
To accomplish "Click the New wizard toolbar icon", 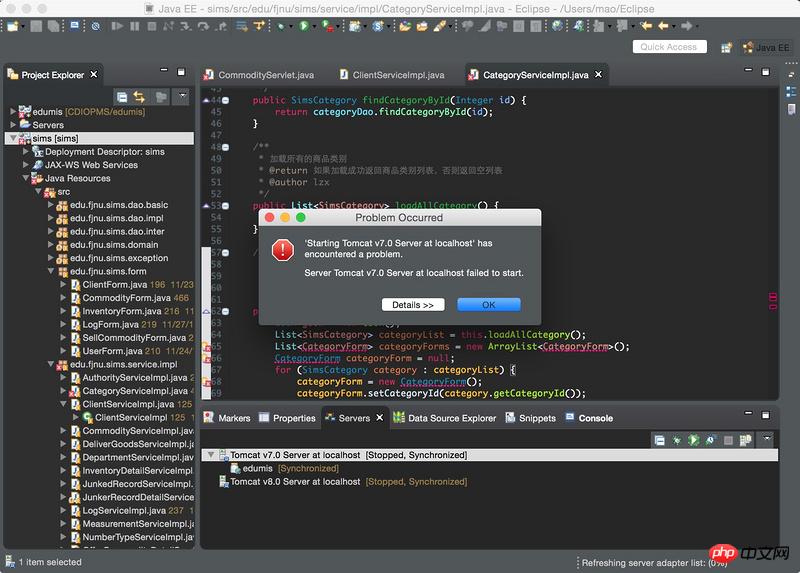I will (x=14, y=26).
